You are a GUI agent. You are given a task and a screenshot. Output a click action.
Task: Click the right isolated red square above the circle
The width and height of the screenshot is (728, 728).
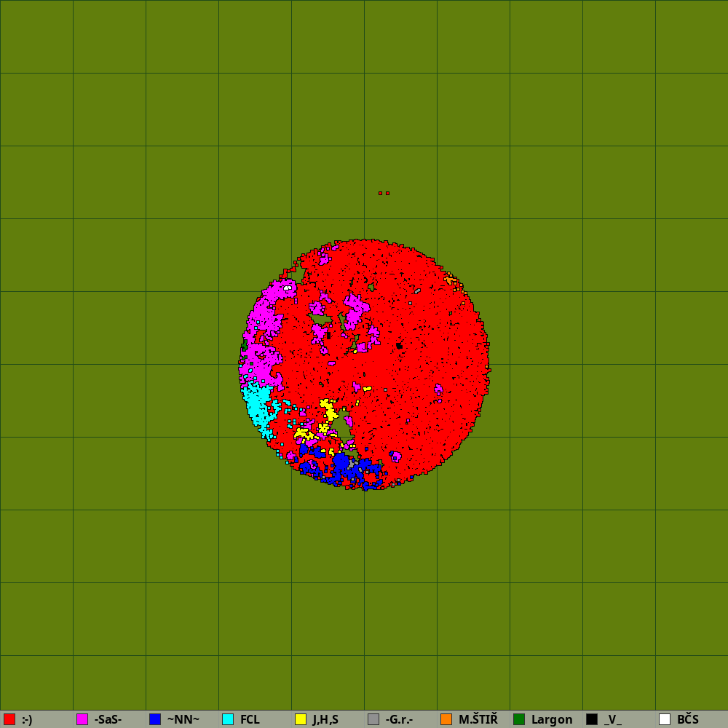(x=388, y=193)
